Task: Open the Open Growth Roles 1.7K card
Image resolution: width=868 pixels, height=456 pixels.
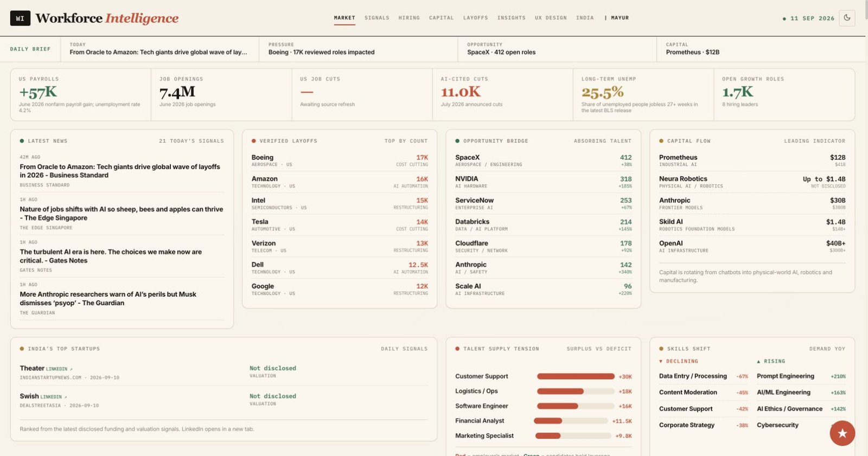Action: [x=784, y=94]
